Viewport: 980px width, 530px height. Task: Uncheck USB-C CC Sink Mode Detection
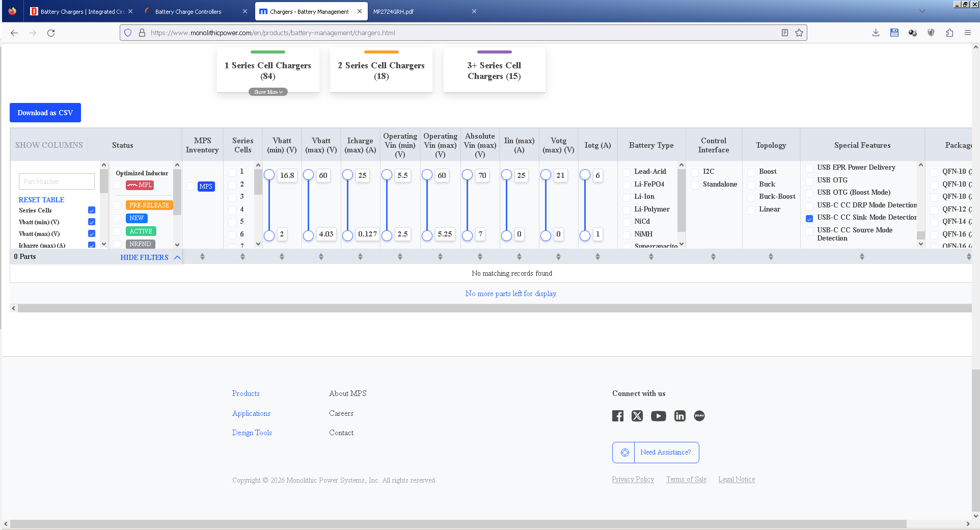[809, 218]
